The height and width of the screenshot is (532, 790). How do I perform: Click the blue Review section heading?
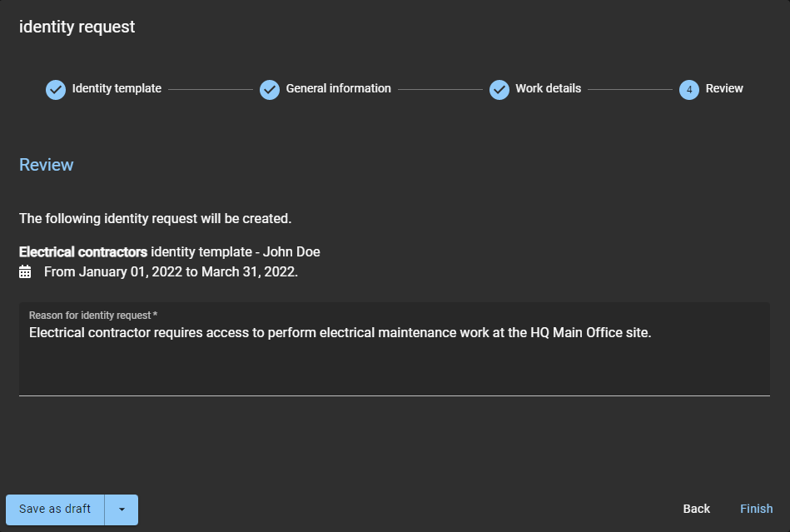(47, 165)
